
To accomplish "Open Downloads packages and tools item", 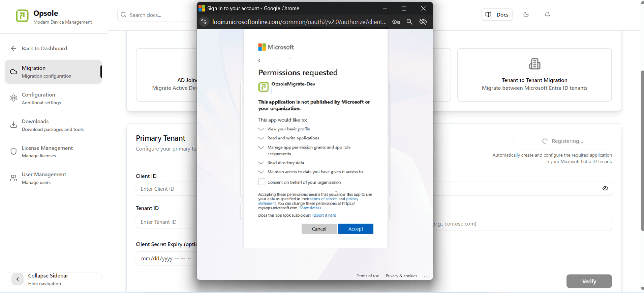I will point(54,125).
